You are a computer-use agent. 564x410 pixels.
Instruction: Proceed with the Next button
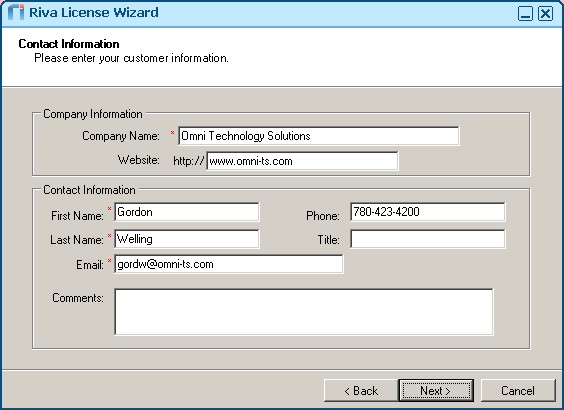(436, 391)
